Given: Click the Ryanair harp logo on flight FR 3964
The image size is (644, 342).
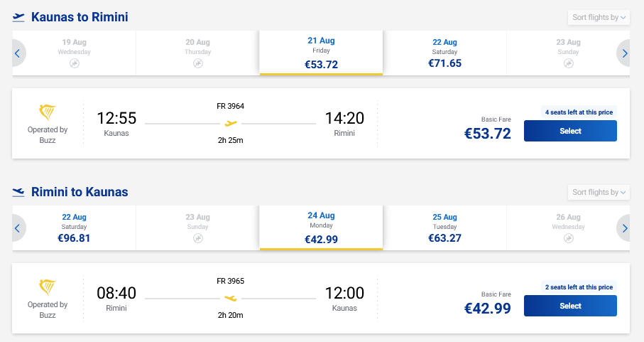Looking at the screenshot, I should click(x=48, y=113).
